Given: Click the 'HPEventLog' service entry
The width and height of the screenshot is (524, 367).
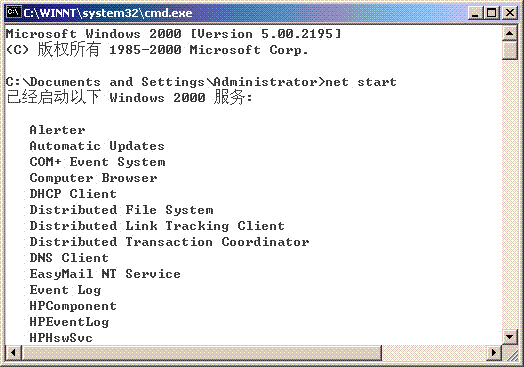Looking at the screenshot, I should click(69, 322).
